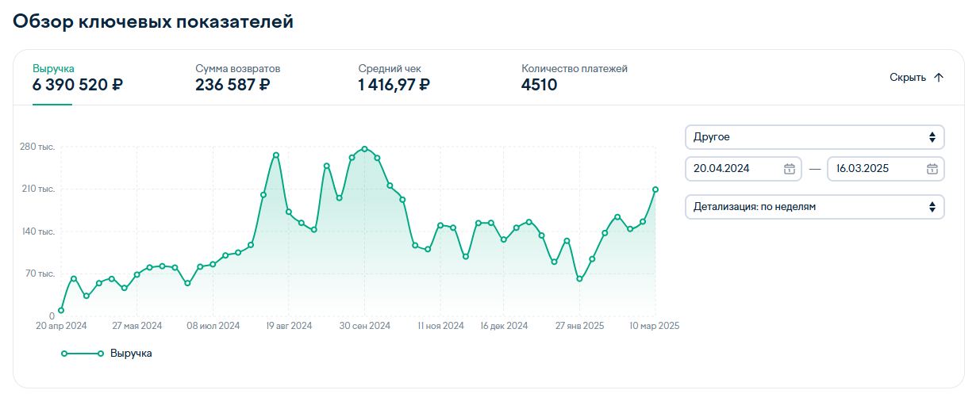Click the average check value 1 416,97 ₽
Image resolution: width=980 pixels, height=394 pixels.
pyautogui.click(x=394, y=85)
